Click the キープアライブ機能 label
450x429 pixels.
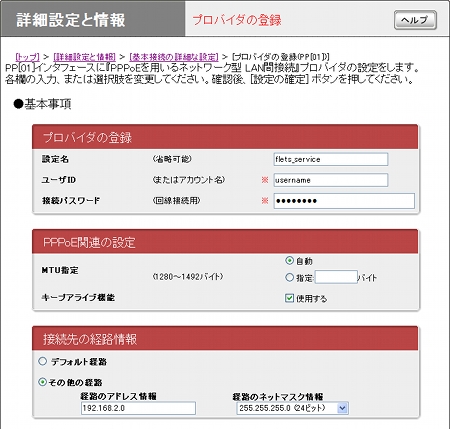tap(78, 297)
